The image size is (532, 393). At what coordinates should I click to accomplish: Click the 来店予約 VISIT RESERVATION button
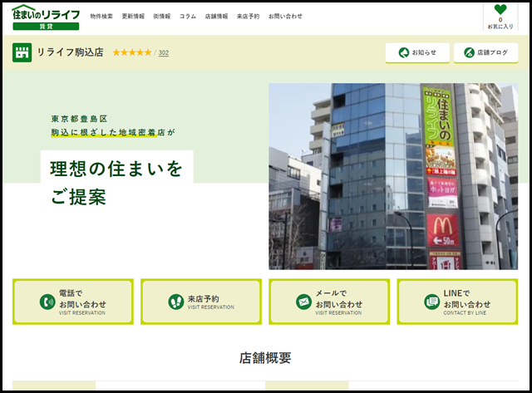201,302
